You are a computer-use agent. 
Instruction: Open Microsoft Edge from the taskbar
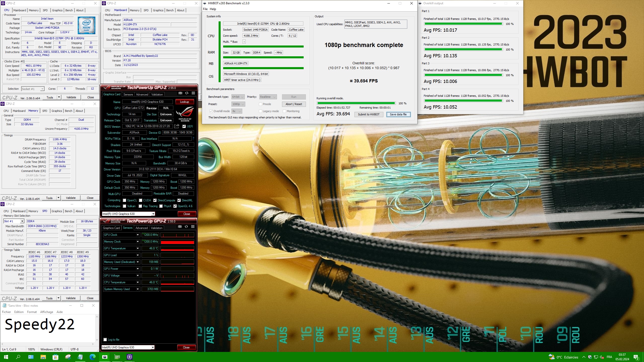click(x=92, y=357)
